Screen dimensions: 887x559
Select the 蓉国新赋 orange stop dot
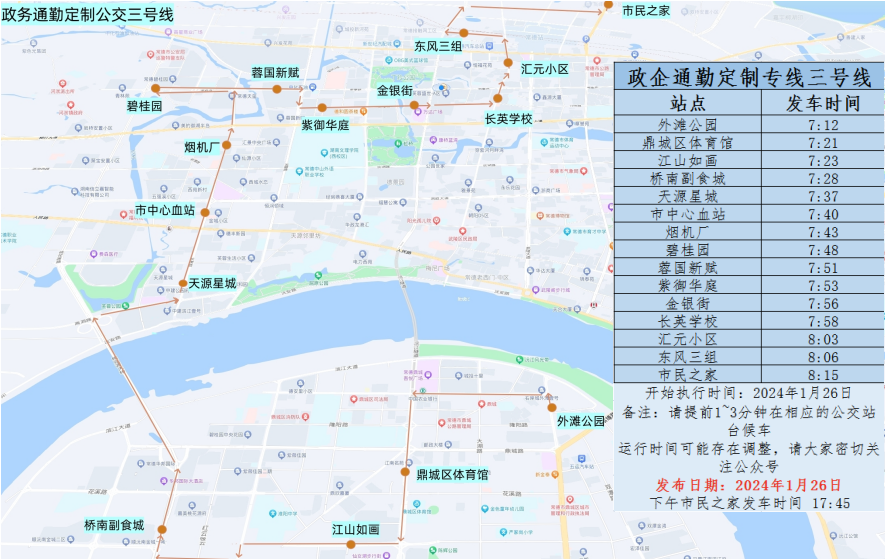277,89
